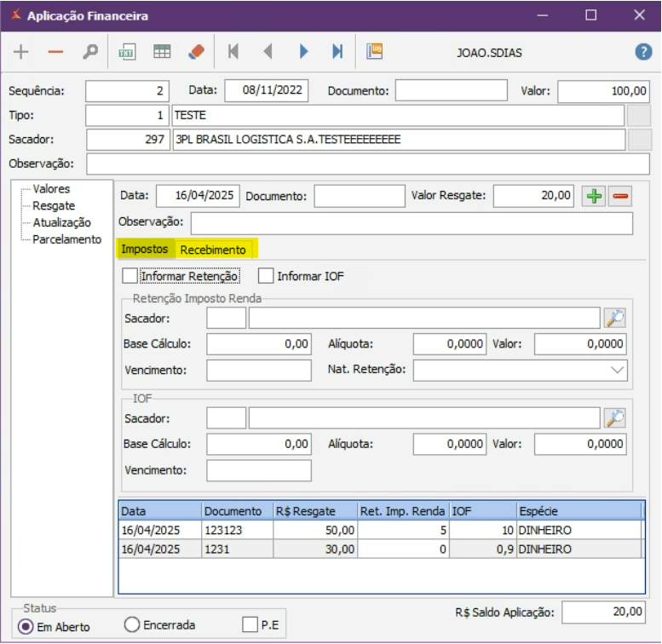This screenshot has width=662, height=644.
Task: Add resgate with the green plus button
Action: (594, 196)
